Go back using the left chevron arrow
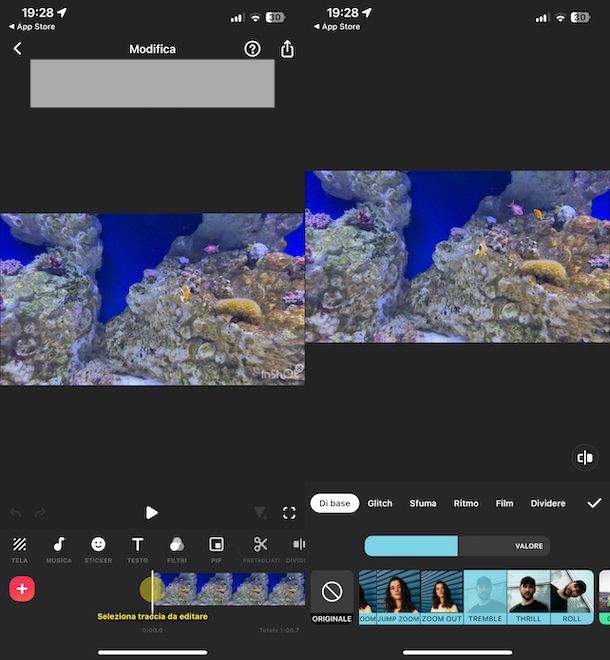Screen dimensions: 610x660 tap(17, 49)
